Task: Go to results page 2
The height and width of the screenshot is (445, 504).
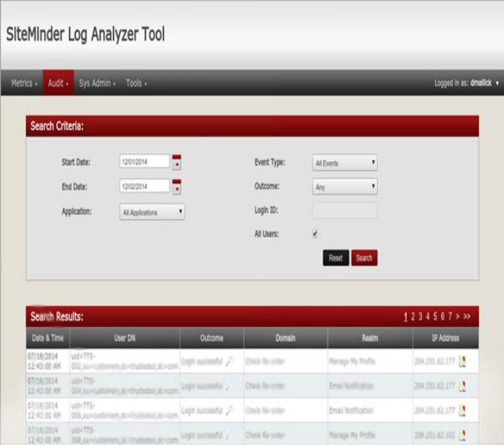Action: point(413,317)
